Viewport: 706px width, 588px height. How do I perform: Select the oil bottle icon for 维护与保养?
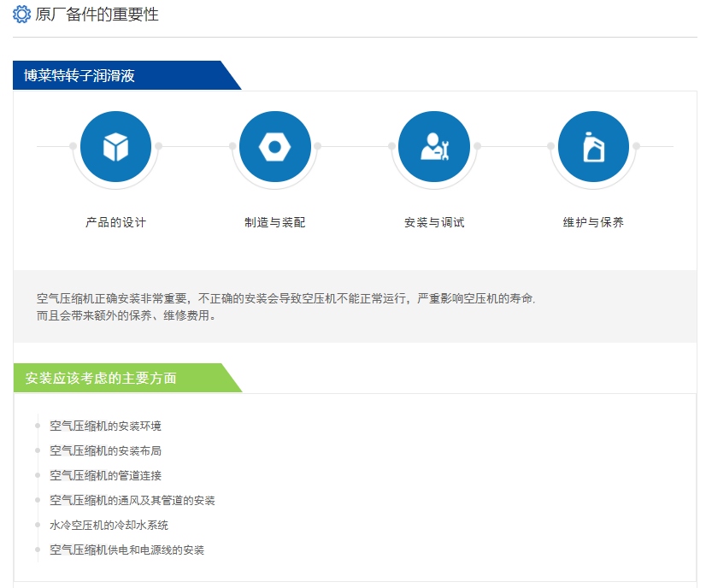pos(593,147)
